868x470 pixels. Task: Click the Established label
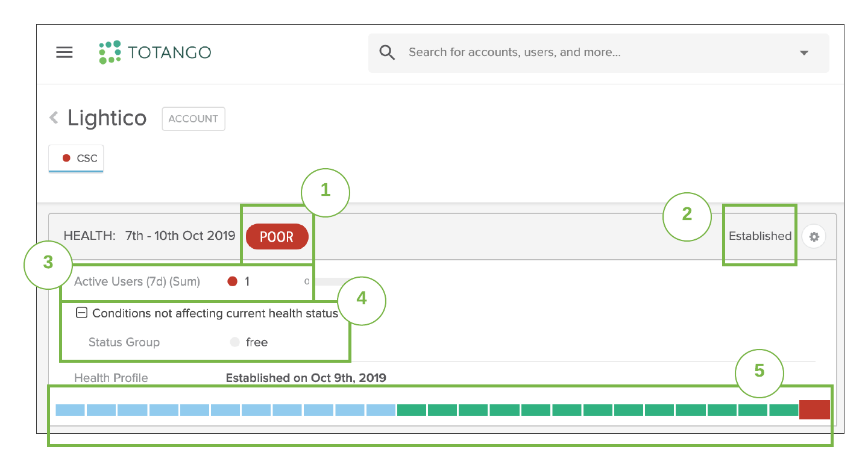click(x=760, y=236)
